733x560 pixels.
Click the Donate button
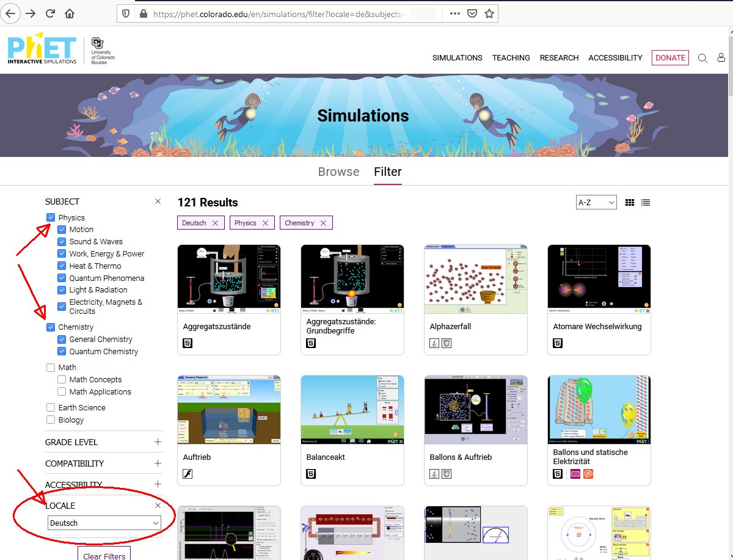click(x=670, y=58)
